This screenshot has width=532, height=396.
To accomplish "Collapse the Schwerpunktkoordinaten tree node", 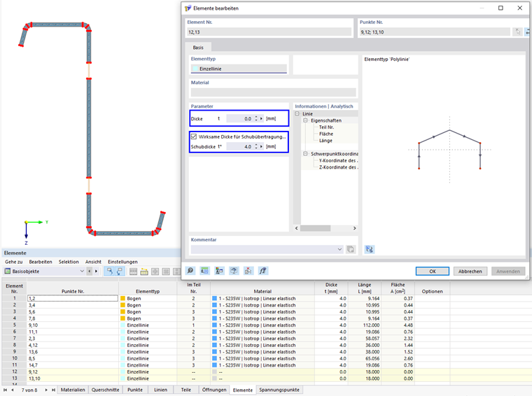I will coord(305,154).
